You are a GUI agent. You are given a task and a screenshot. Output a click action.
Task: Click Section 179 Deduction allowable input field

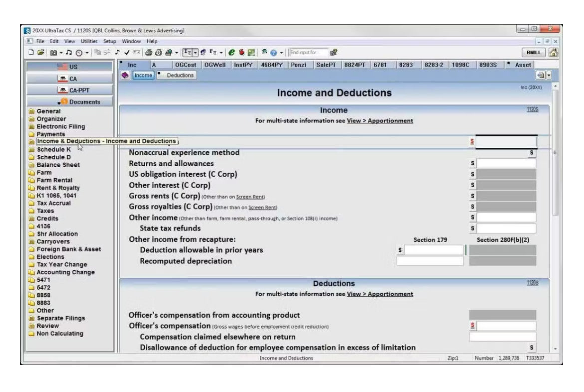tap(434, 250)
